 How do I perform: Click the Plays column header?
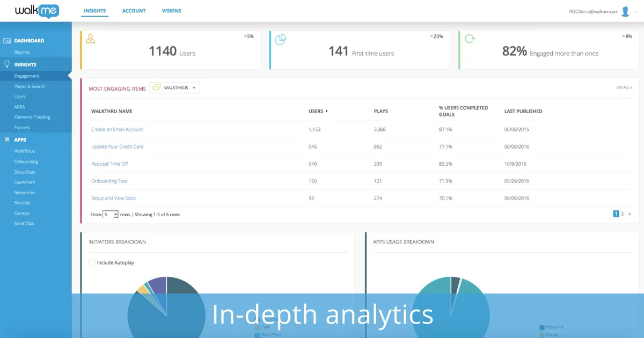coord(381,111)
